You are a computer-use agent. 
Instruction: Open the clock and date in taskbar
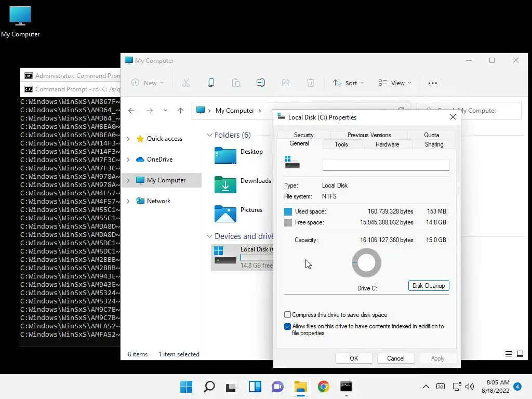pyautogui.click(x=495, y=387)
